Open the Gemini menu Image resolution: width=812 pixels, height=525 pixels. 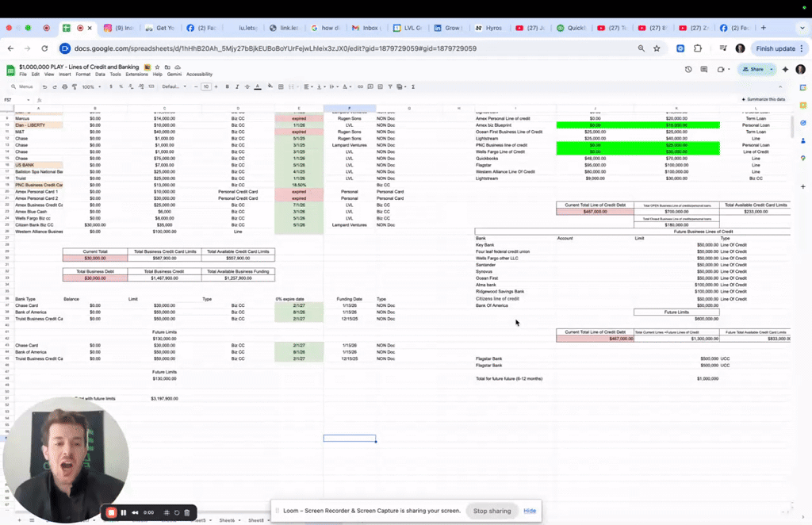pos(174,75)
